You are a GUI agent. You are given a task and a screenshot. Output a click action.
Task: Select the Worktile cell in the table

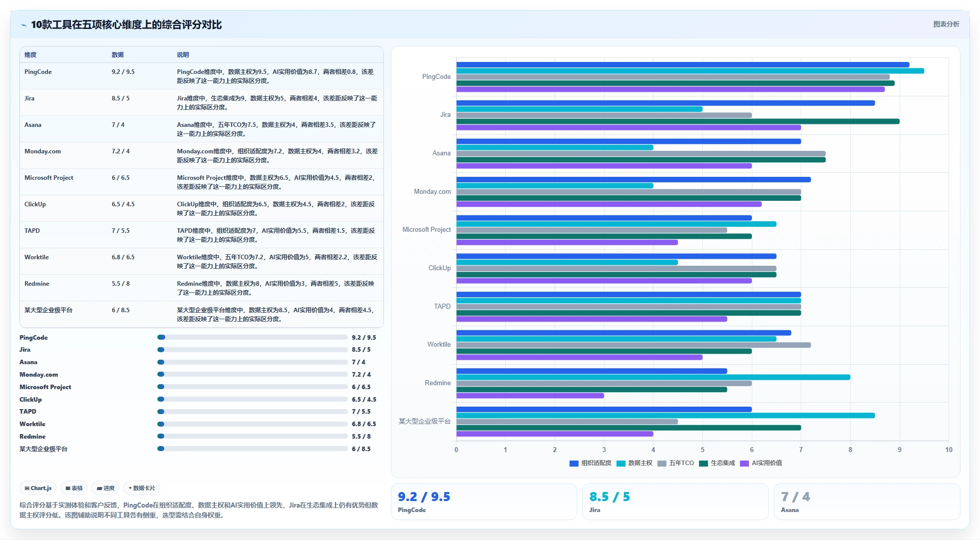(36, 257)
